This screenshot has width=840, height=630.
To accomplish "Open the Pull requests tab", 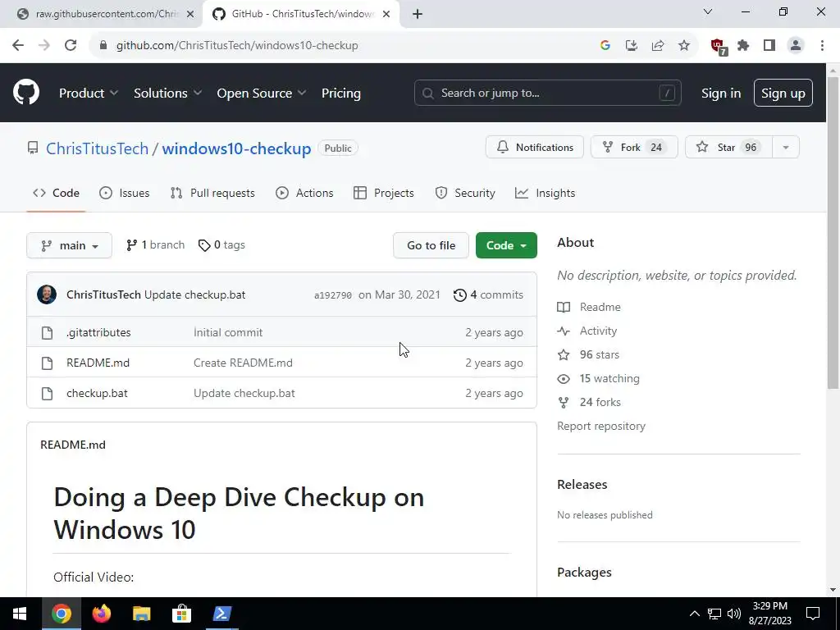I will [x=212, y=193].
